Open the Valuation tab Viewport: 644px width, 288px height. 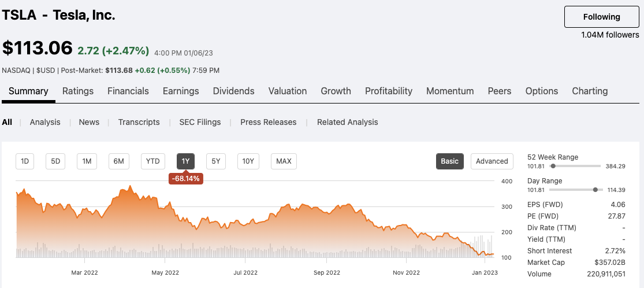(x=288, y=91)
